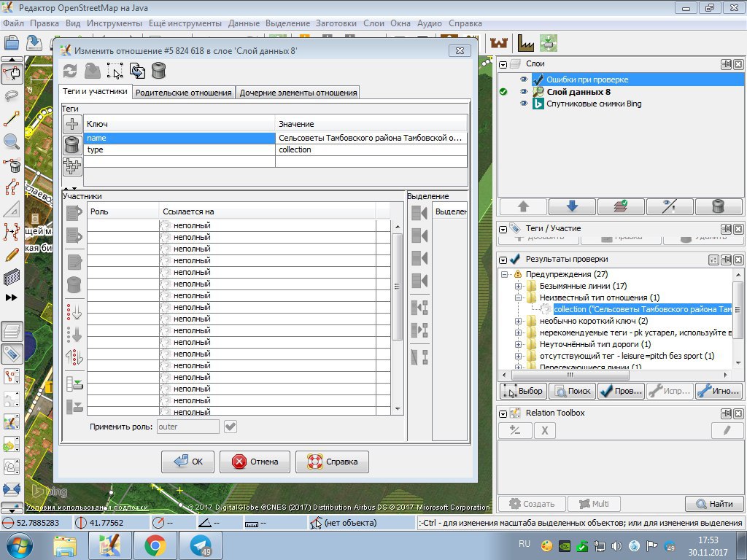Click the move members down arrow icon
This screenshot has height=560, width=747.
pyautogui.click(x=74, y=334)
